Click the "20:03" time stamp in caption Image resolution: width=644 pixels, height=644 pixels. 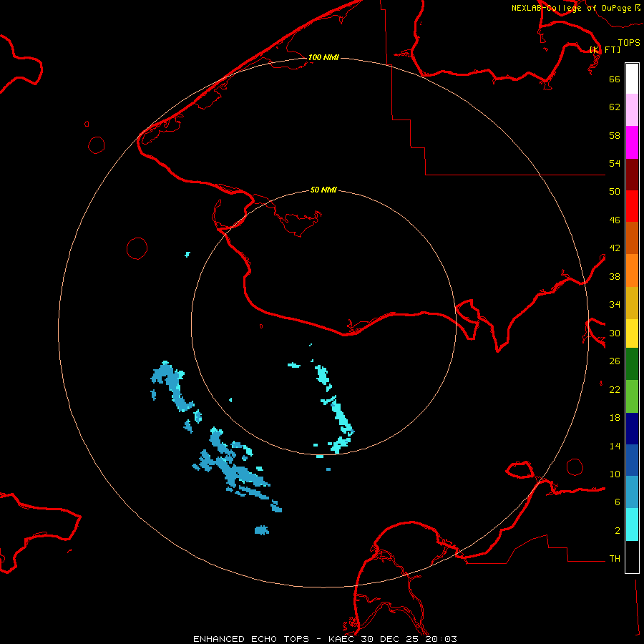(441, 639)
